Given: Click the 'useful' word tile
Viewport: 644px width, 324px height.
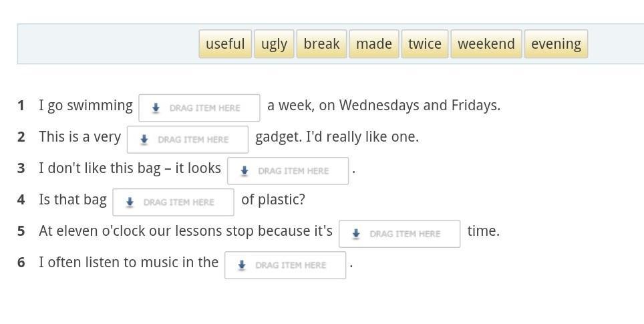Looking at the screenshot, I should (225, 44).
